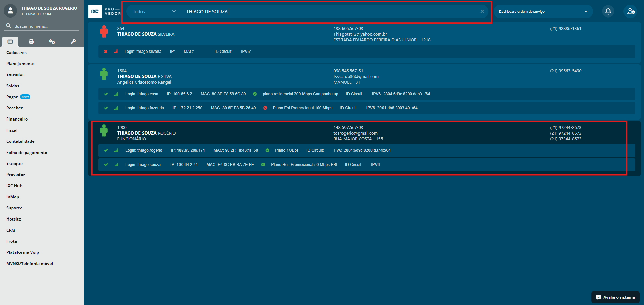The width and height of the screenshot is (644, 305).
Task: Open the Dashboard ordem de serviço dropdown
Action: (x=543, y=11)
